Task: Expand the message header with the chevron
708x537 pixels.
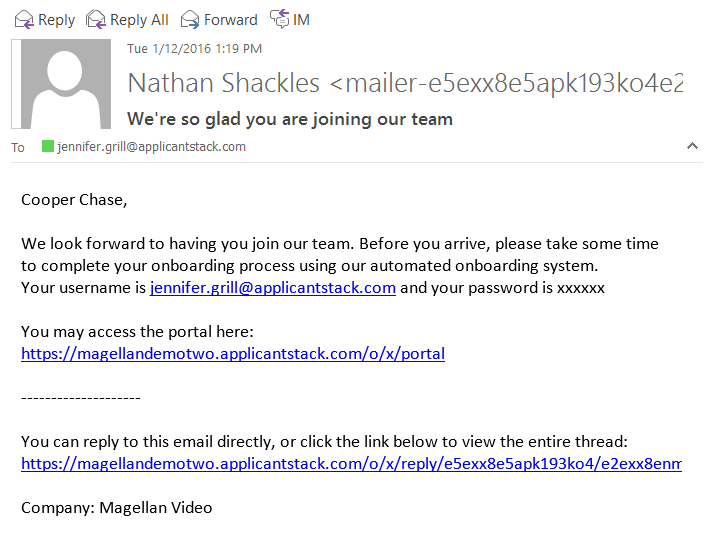Action: [x=692, y=147]
